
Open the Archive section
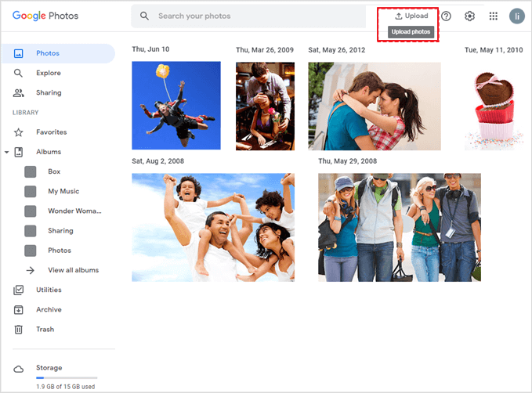pyautogui.click(x=49, y=309)
